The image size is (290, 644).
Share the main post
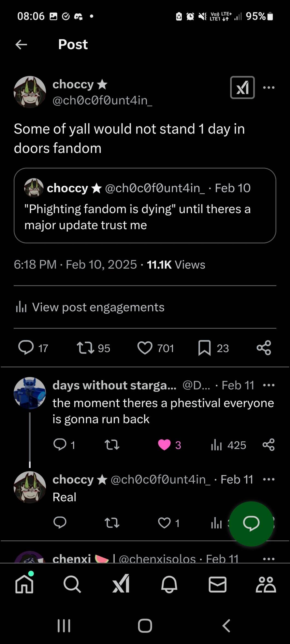pos(264,348)
